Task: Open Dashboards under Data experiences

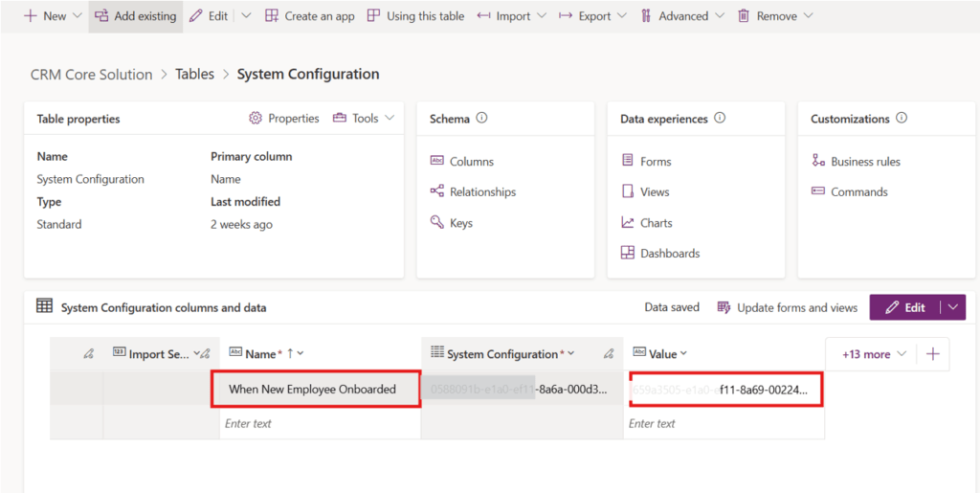Action: (x=669, y=254)
